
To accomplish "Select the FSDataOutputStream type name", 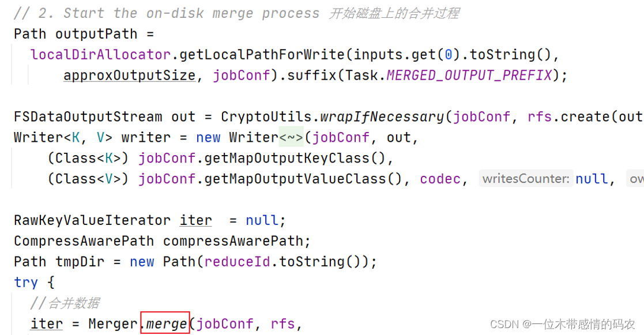I will pos(88,117).
